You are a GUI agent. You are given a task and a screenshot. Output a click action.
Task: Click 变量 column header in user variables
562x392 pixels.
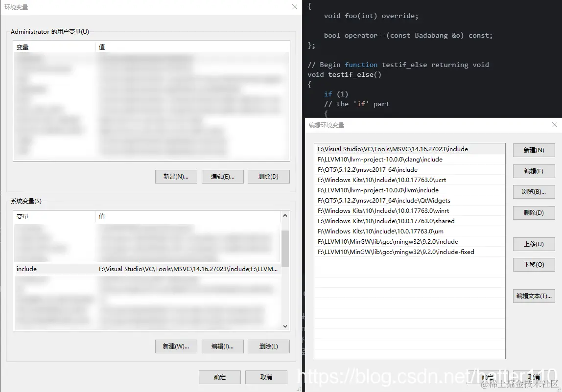point(54,47)
